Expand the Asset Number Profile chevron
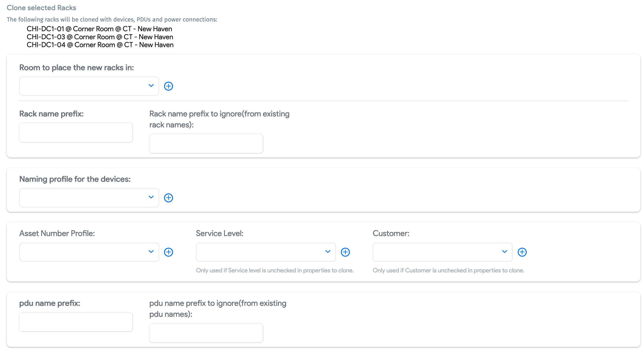Viewport: 644px width, 350px height. [151, 252]
